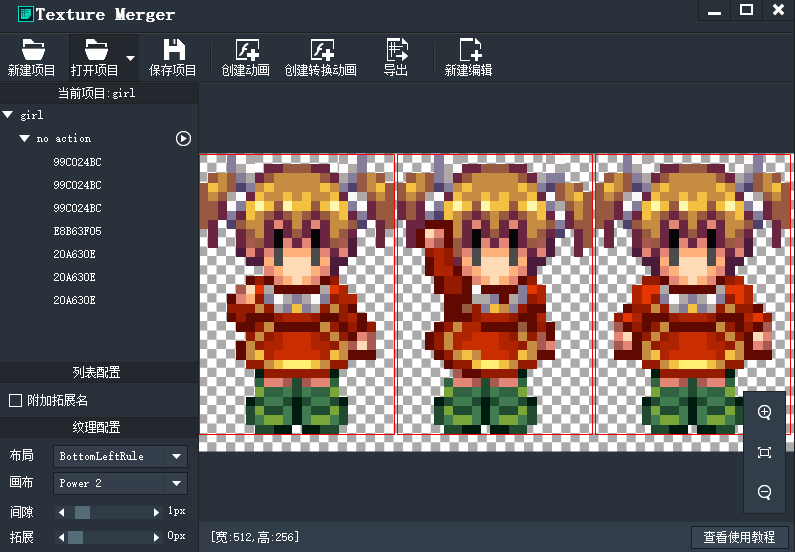Click the 拓展 slider handle
Screen dimensions: 795x552
tap(75, 537)
